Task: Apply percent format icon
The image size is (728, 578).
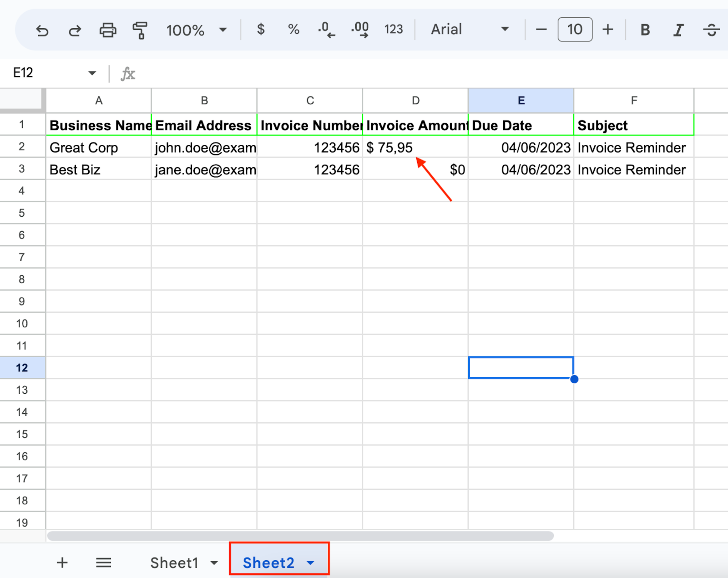Action: coord(293,30)
